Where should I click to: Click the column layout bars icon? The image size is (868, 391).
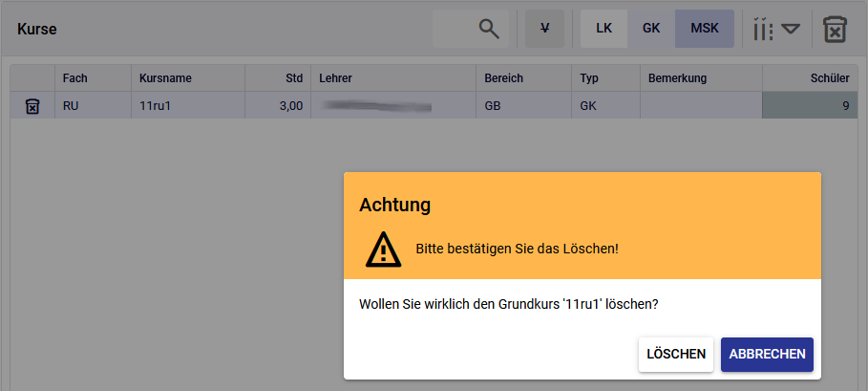pos(762,29)
